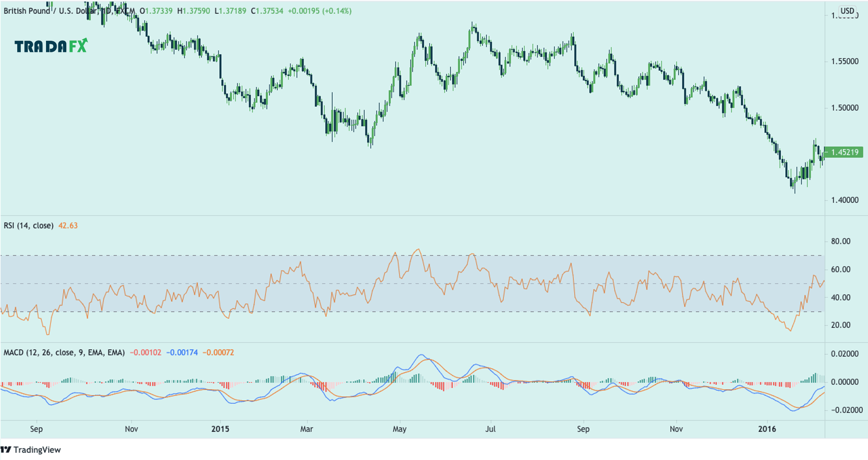Click the 80.00 level on RSI scale
The width and height of the screenshot is (868, 460).
tap(841, 241)
